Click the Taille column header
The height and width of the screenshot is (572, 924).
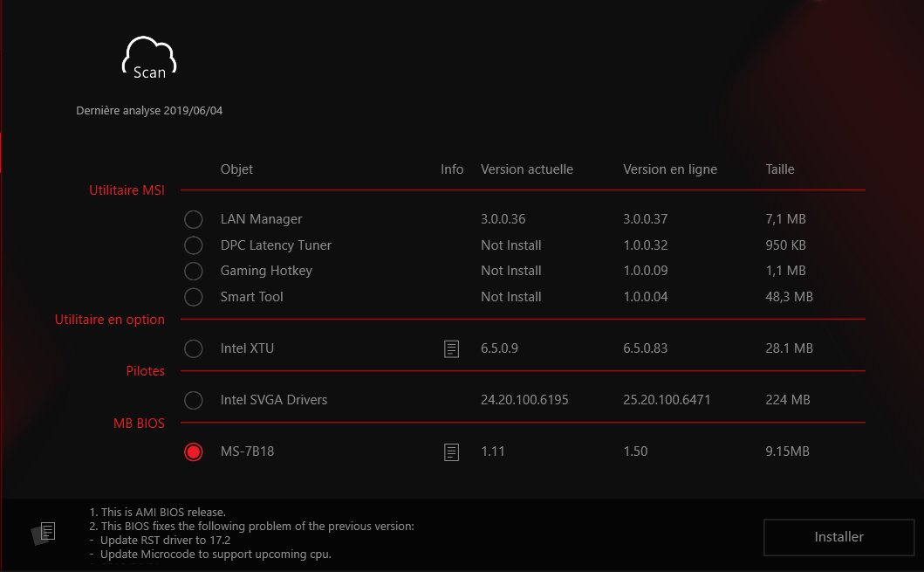(x=779, y=169)
